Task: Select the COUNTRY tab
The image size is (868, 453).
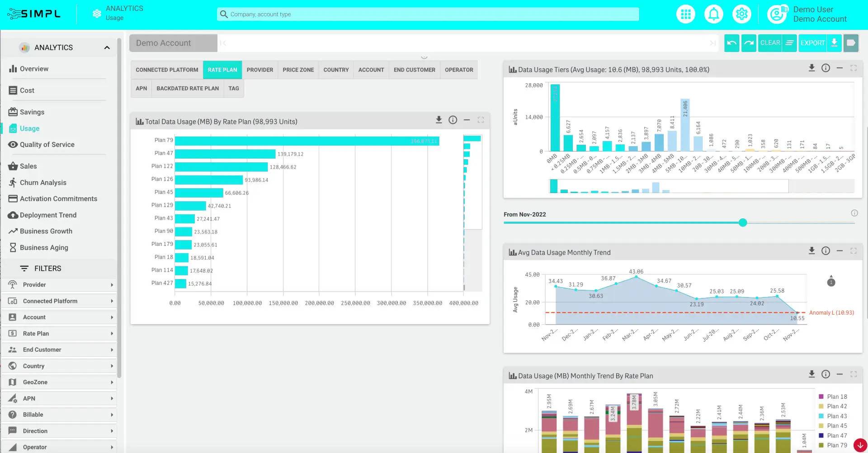Action: [x=336, y=70]
